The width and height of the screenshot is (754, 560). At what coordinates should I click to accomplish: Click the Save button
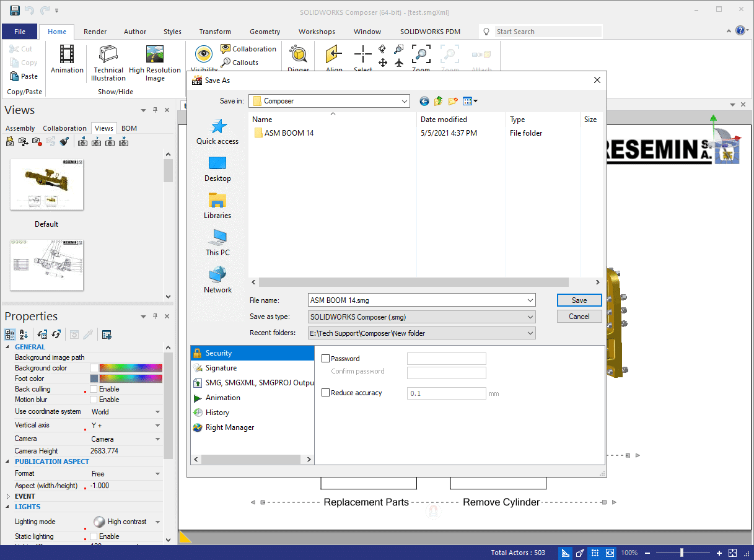579,299
